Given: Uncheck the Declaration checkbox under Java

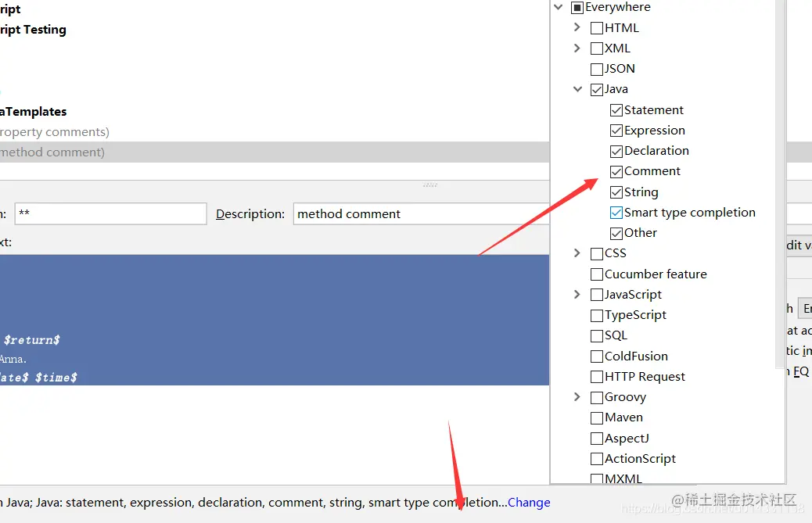Looking at the screenshot, I should (616, 151).
